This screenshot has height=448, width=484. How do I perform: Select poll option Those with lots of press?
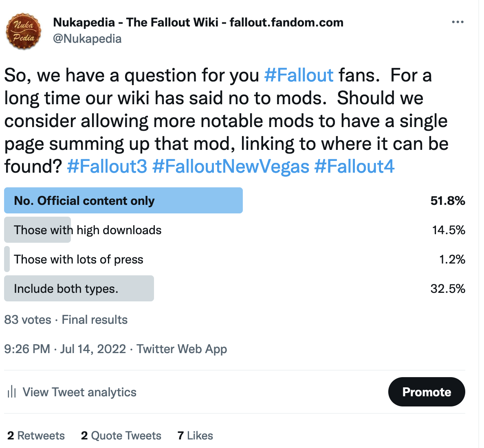(x=78, y=259)
